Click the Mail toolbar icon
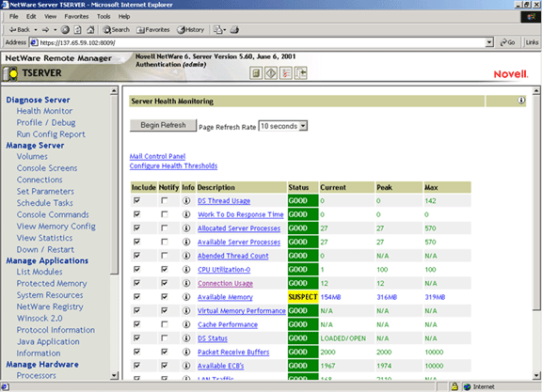This screenshot has width=542, height=392. (219, 30)
